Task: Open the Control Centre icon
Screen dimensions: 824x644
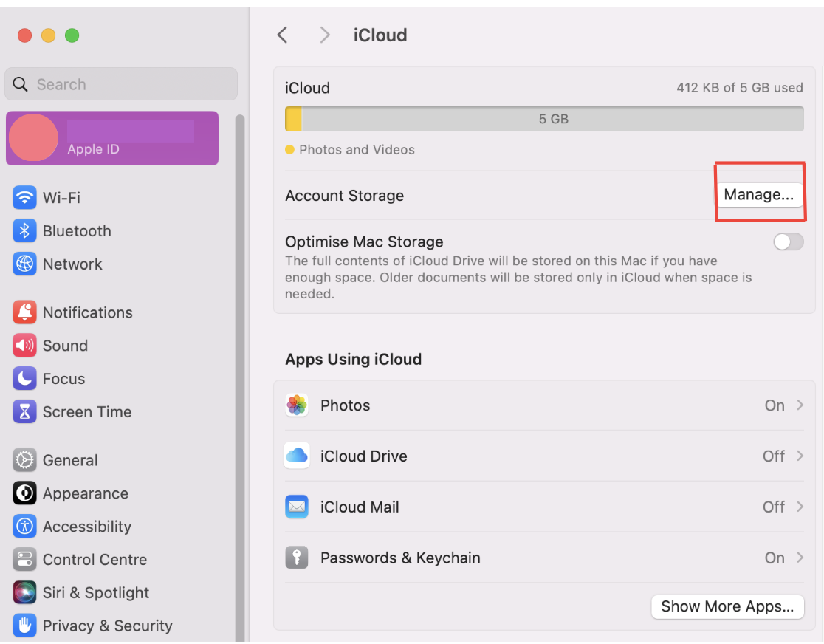Action: pos(24,559)
